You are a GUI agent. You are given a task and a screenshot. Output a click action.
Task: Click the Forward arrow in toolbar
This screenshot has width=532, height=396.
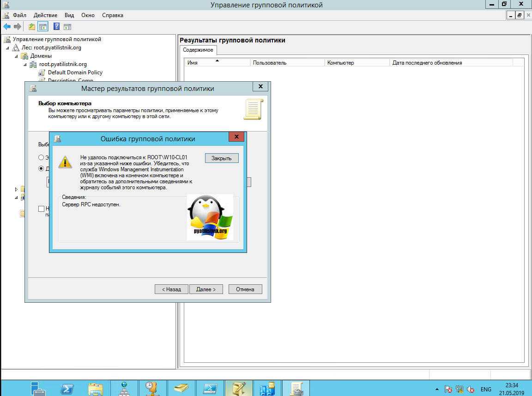click(17, 26)
